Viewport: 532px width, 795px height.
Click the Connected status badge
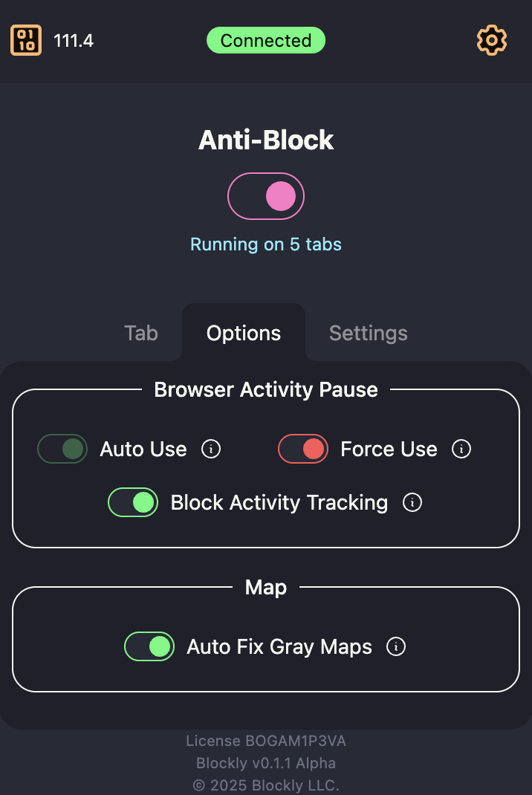(x=266, y=40)
